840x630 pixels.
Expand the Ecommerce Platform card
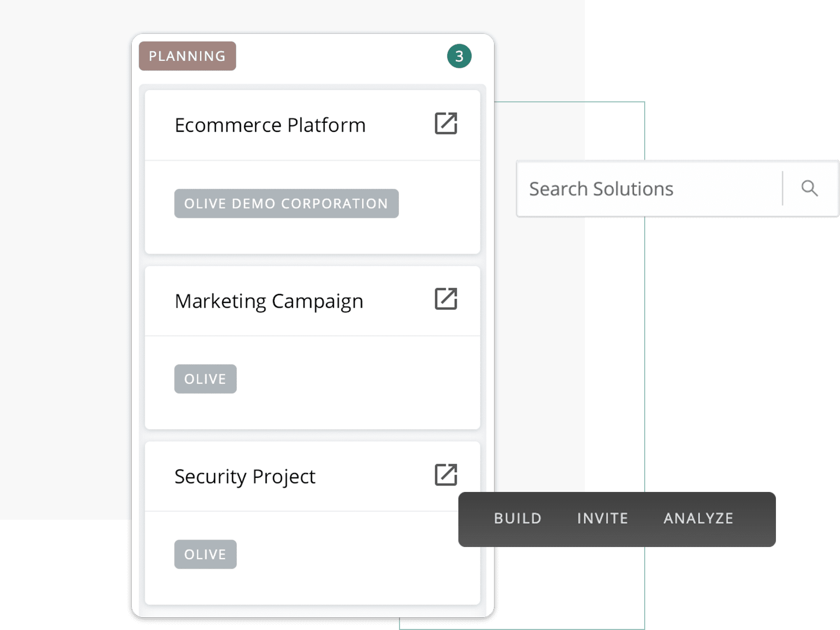coord(312,171)
